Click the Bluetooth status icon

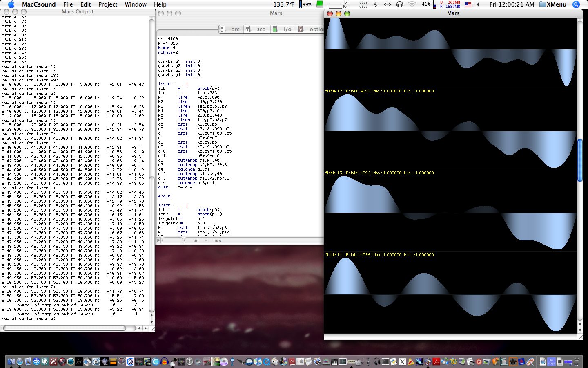pos(375,4)
